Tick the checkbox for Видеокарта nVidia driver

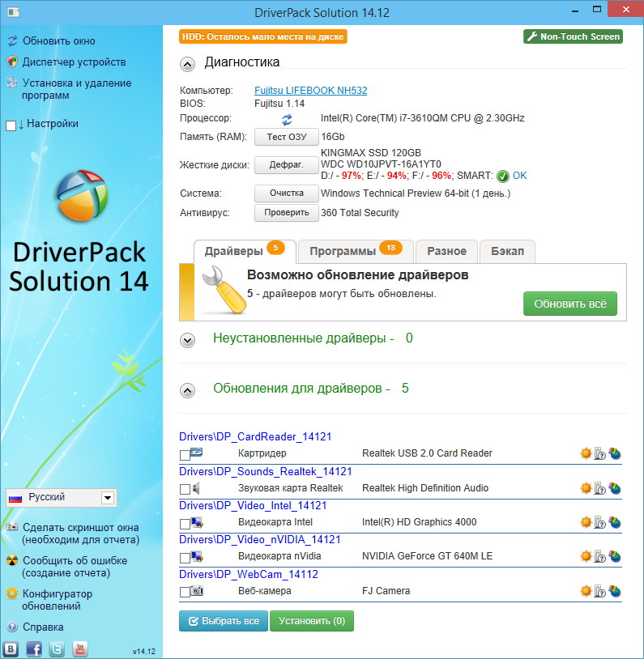coord(185,558)
